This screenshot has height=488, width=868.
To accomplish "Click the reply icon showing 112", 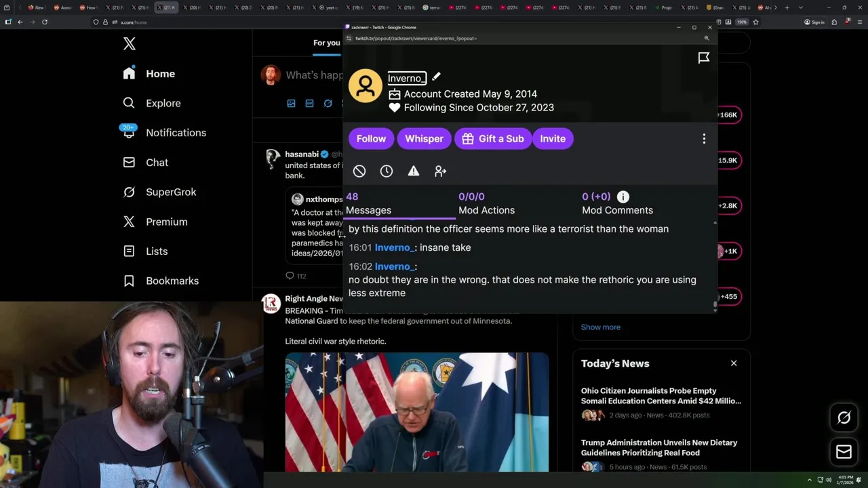I will pos(296,276).
